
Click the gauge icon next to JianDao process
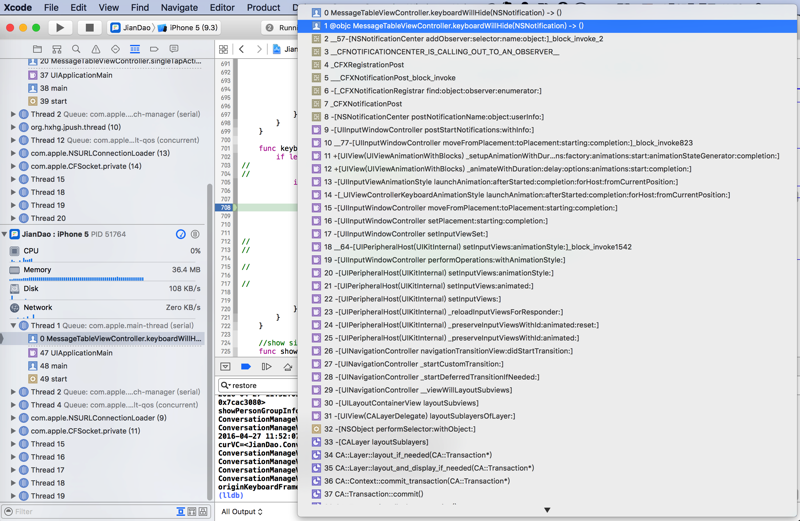click(x=181, y=234)
